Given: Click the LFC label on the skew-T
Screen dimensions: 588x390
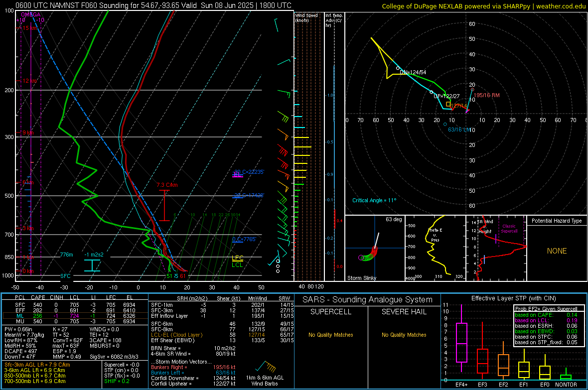Looking at the screenshot, I should [237, 258].
